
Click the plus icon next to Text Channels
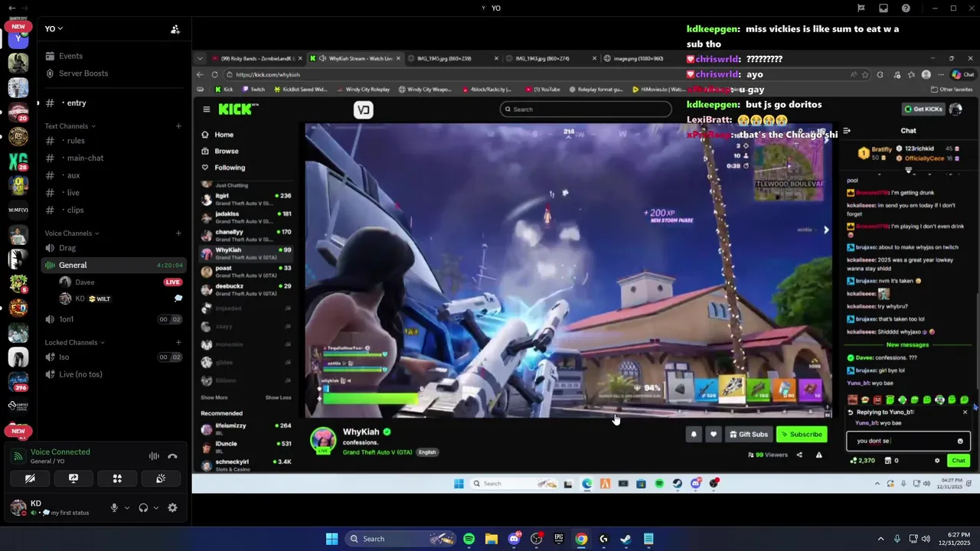point(178,126)
